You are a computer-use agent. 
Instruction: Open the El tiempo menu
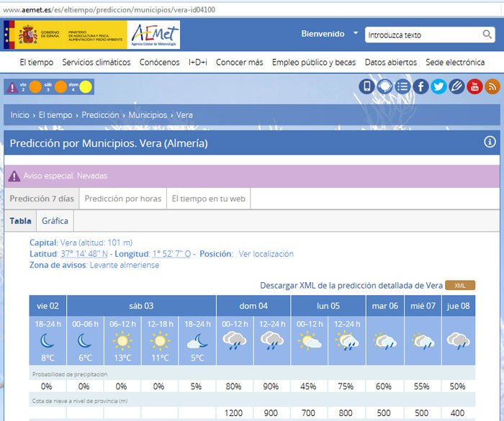(x=36, y=63)
